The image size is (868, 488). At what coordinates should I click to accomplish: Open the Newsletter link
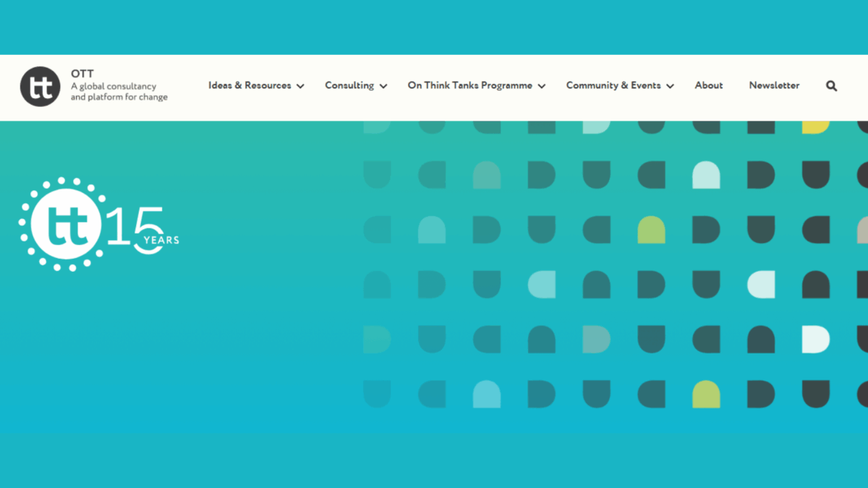point(774,85)
